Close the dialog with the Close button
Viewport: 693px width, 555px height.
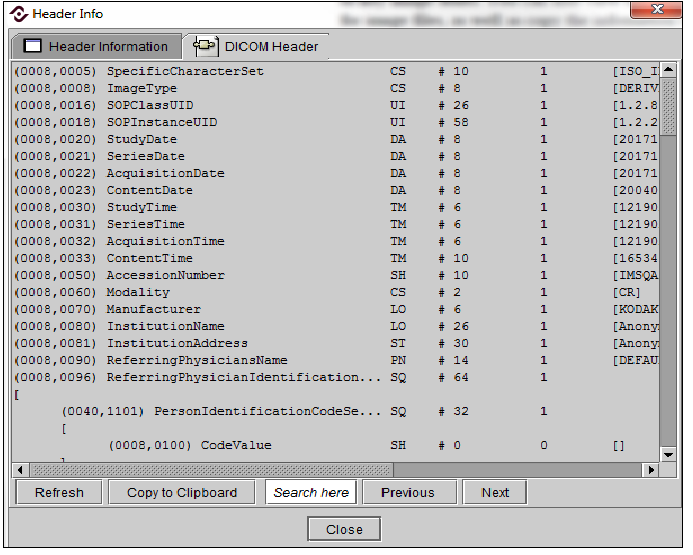click(x=344, y=529)
